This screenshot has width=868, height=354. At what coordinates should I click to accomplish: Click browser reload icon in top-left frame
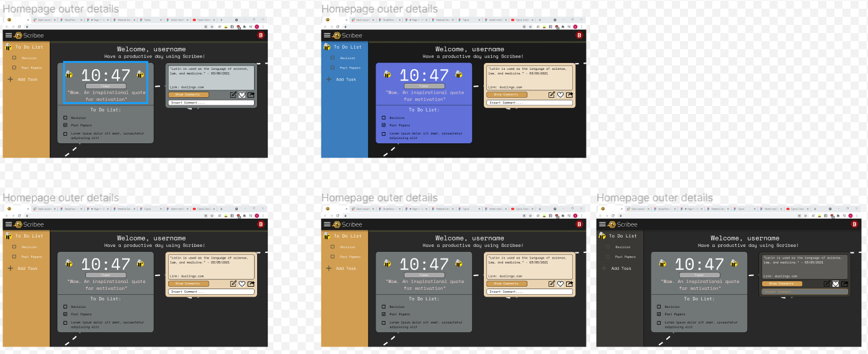coord(20,26)
